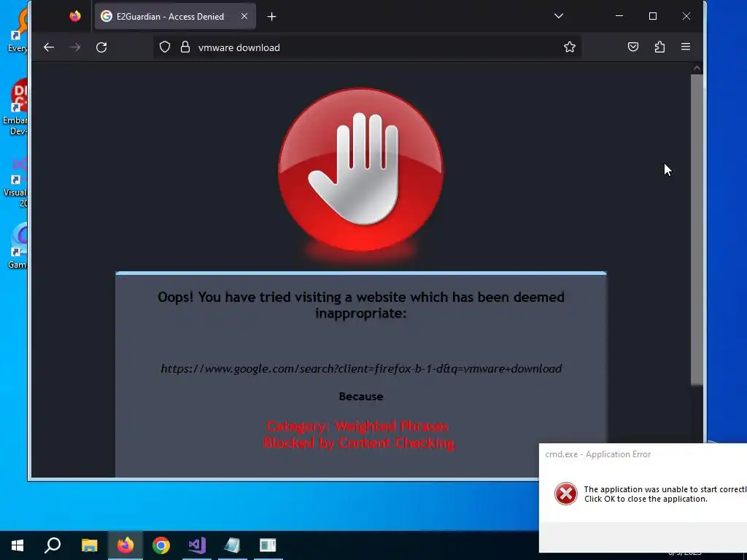This screenshot has width=747, height=560.
Task: Open the Windows Start menu
Action: [18, 545]
